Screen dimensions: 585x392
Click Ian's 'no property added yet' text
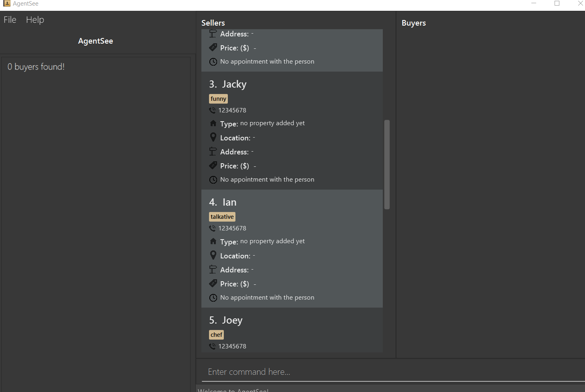point(272,241)
